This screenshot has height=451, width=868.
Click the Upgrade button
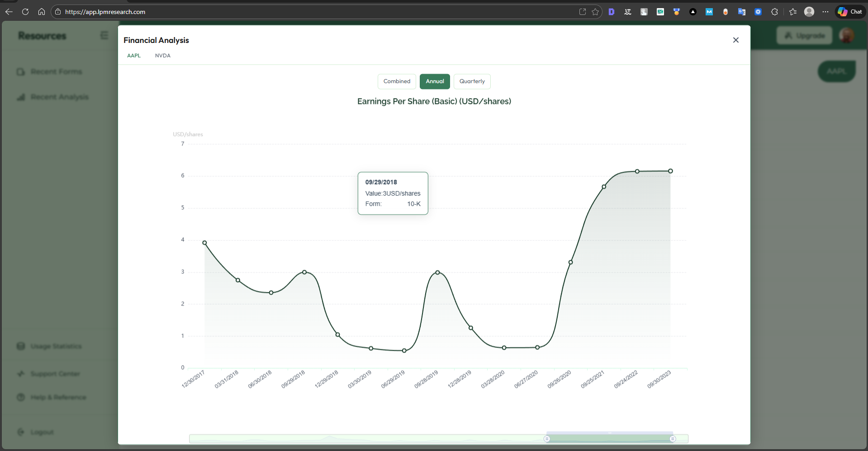[x=804, y=35]
